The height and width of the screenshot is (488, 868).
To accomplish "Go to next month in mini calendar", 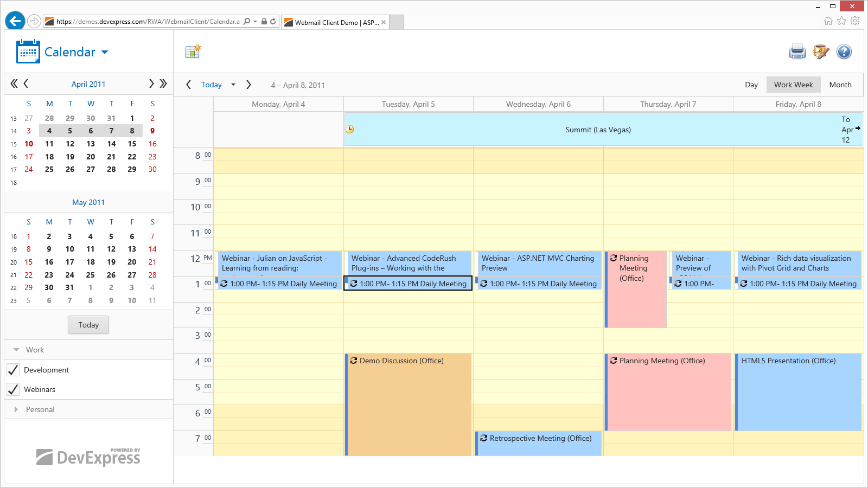I will tap(151, 84).
